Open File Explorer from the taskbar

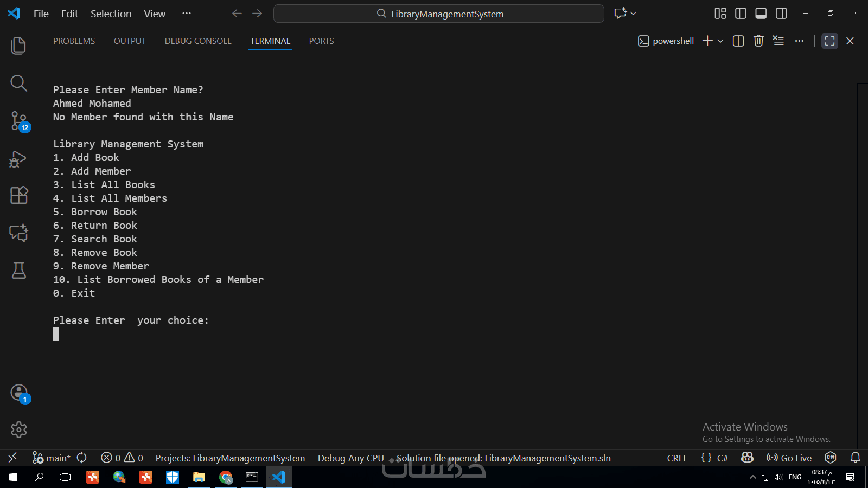(199, 477)
